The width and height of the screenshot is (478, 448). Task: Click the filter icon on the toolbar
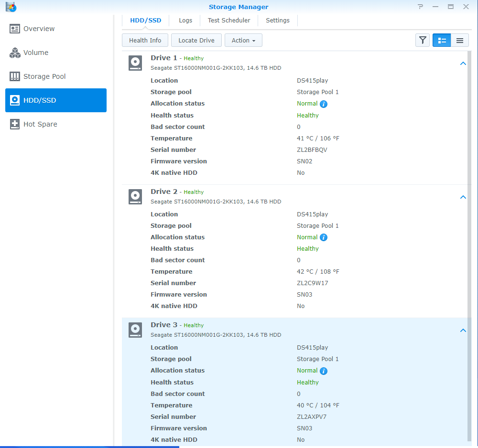(423, 40)
